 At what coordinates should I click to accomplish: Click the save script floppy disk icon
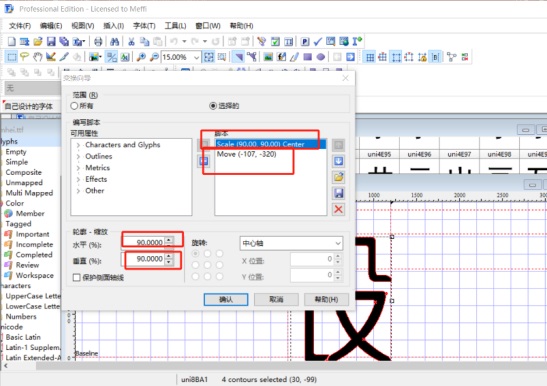point(338,193)
